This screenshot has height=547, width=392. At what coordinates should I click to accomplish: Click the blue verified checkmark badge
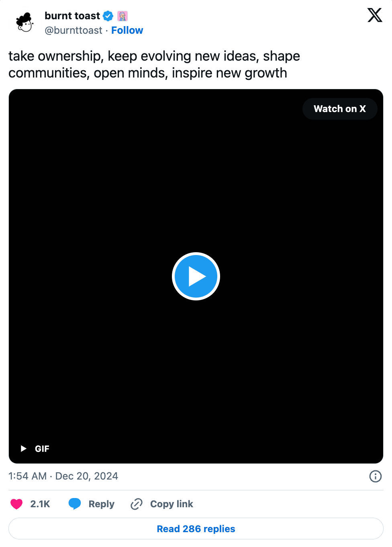(108, 16)
